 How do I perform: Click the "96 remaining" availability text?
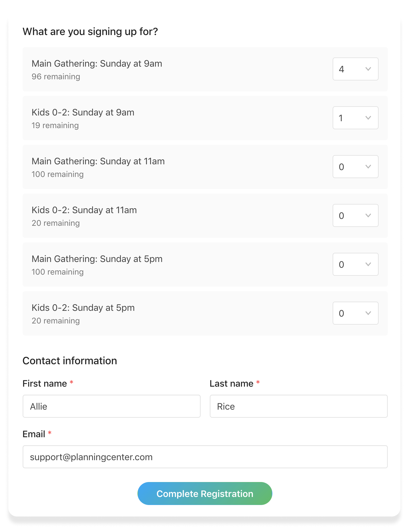point(56,77)
